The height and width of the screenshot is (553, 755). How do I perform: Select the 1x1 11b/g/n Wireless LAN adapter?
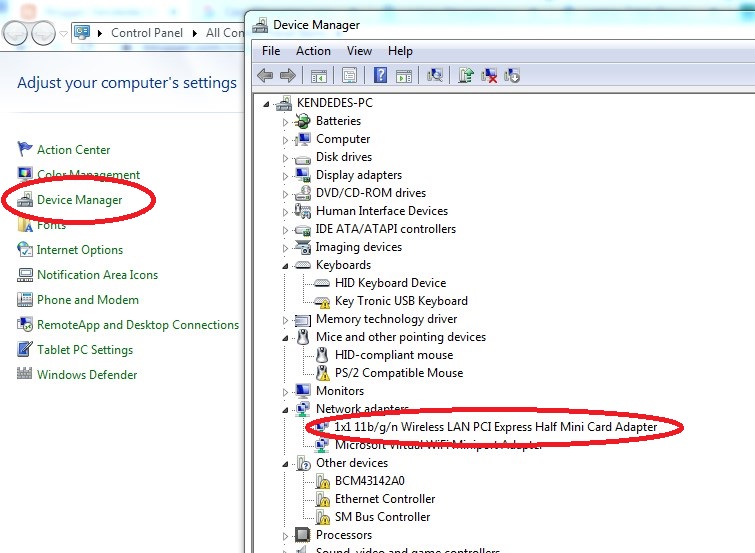pos(495,427)
